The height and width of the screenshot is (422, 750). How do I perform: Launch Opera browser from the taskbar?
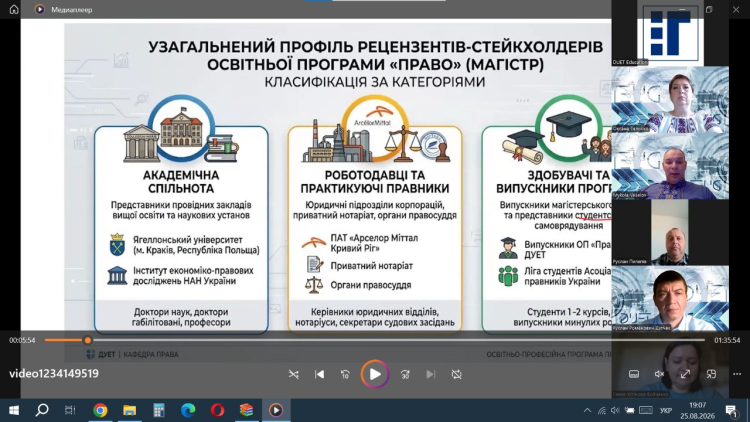(217, 411)
